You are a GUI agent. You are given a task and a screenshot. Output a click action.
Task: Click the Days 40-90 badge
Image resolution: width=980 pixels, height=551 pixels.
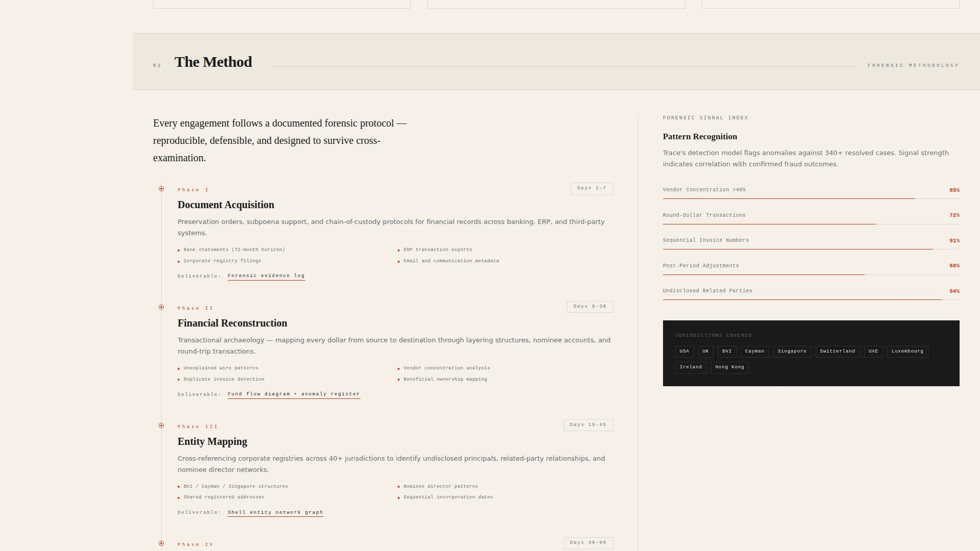pos(588,543)
